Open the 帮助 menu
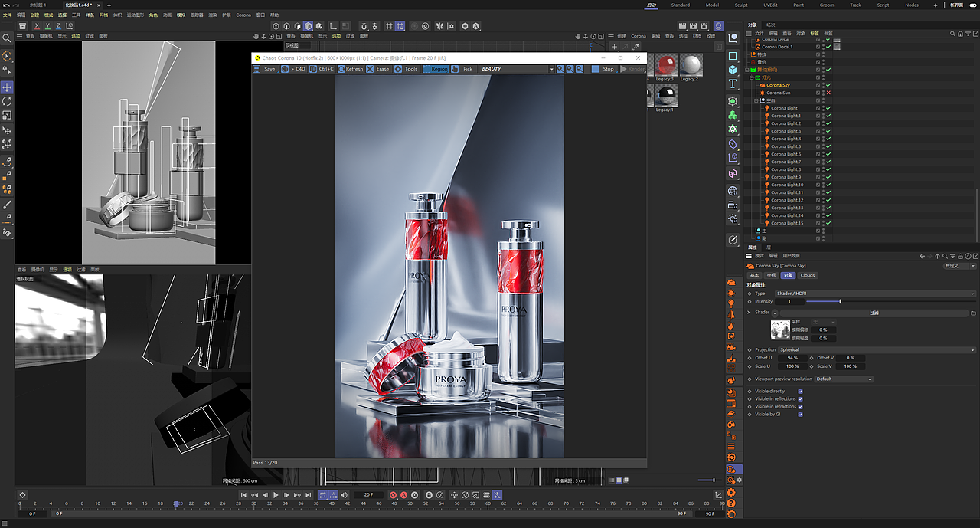Image resolution: width=980 pixels, height=528 pixels. (x=274, y=15)
